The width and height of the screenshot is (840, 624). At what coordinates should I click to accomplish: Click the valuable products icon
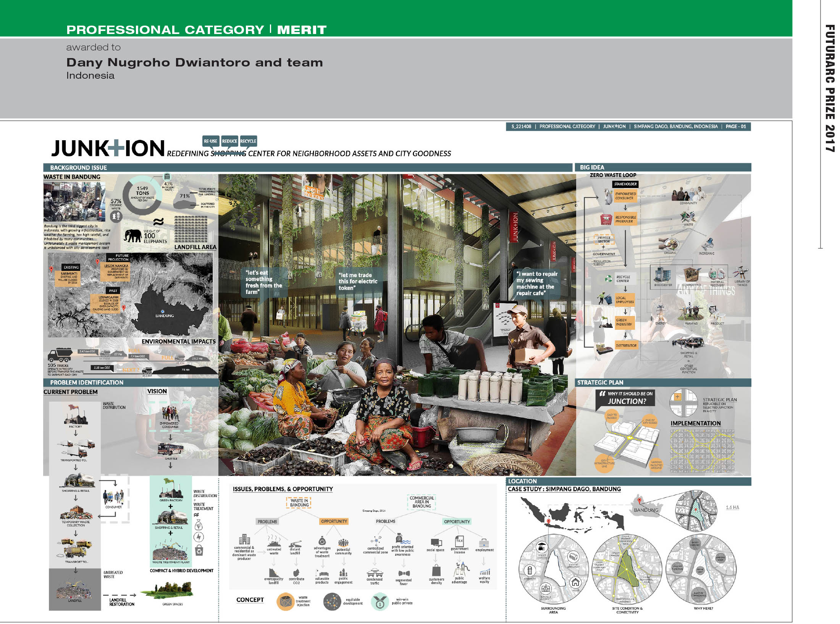coord(322,573)
